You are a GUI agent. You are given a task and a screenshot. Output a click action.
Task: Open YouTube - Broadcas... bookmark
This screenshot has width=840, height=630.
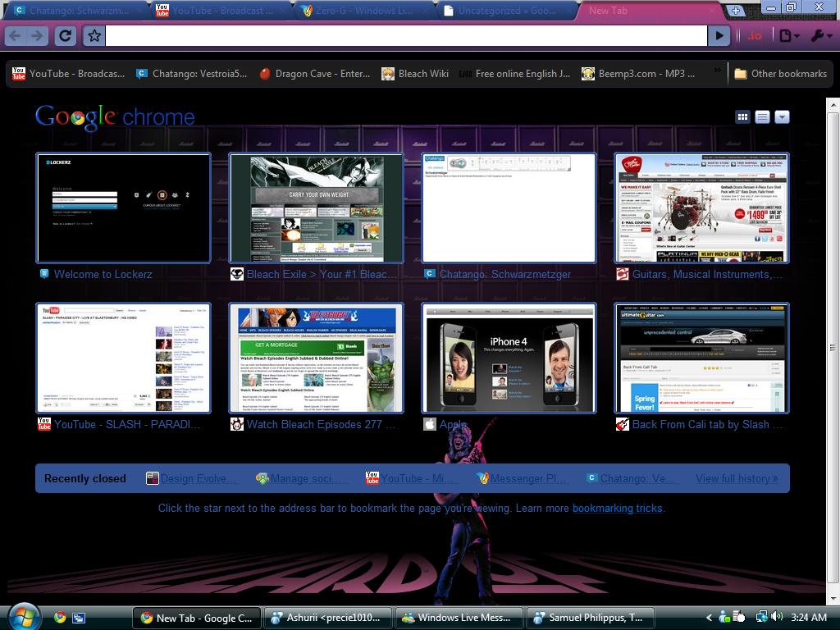pos(68,74)
